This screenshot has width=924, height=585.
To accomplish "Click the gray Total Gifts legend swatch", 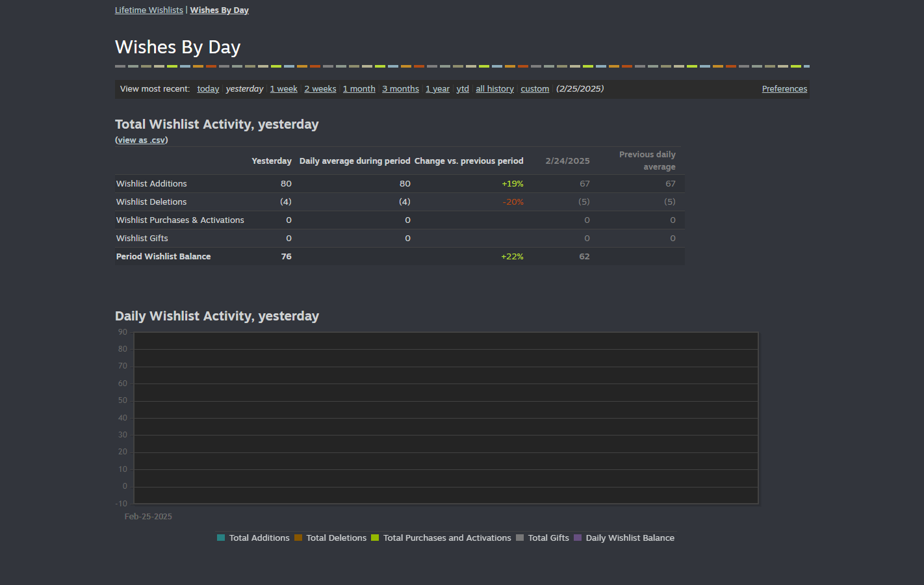I will coord(520,538).
